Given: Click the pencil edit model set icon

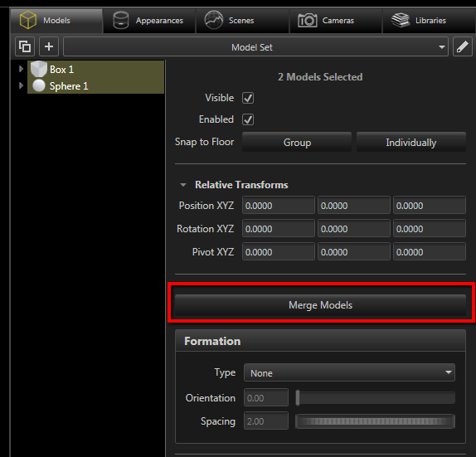Looking at the screenshot, I should point(463,46).
